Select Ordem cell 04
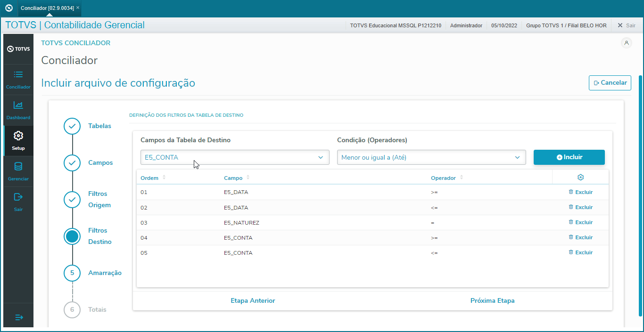 tap(144, 238)
